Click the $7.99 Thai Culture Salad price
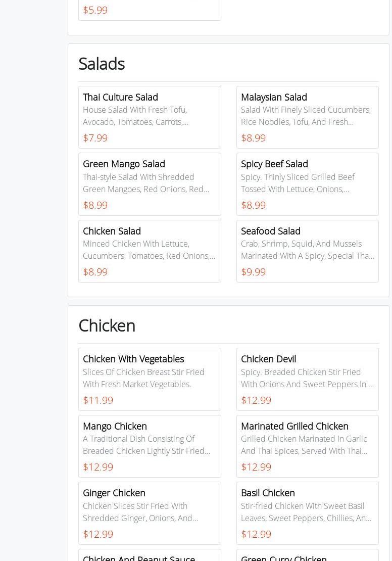 pos(95,138)
